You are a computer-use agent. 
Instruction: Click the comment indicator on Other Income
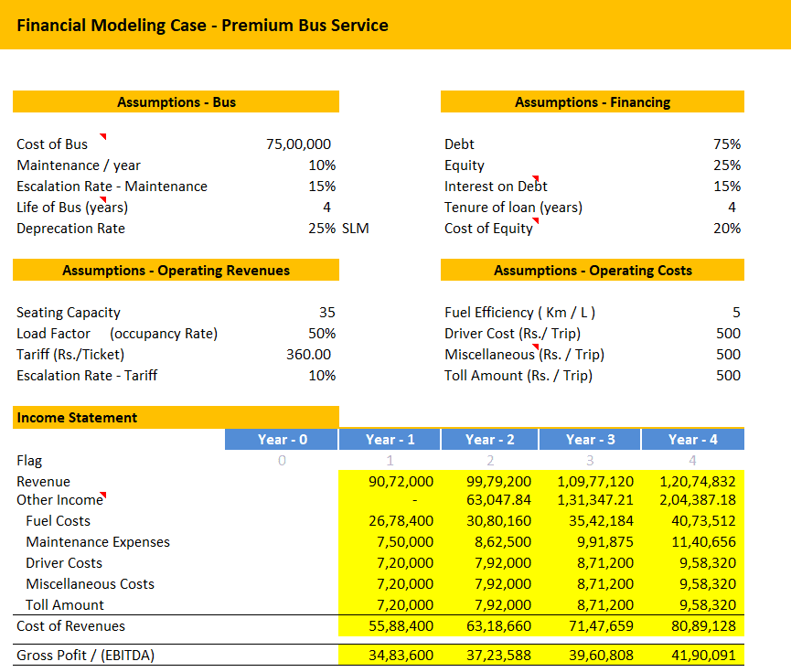[x=103, y=495]
